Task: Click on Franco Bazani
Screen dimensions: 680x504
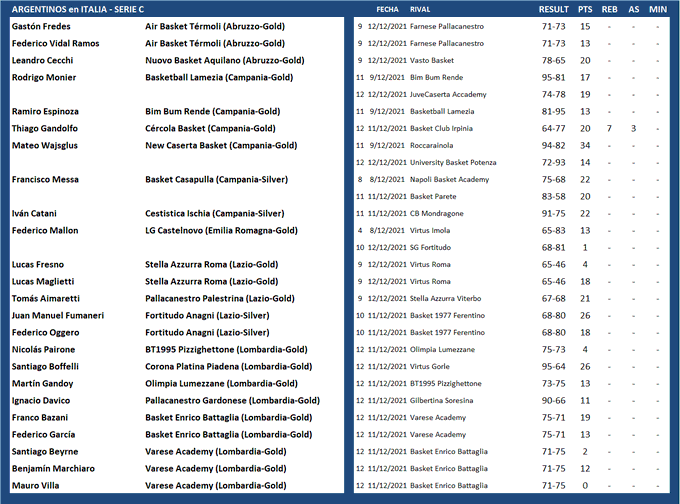Action: pyautogui.click(x=40, y=418)
